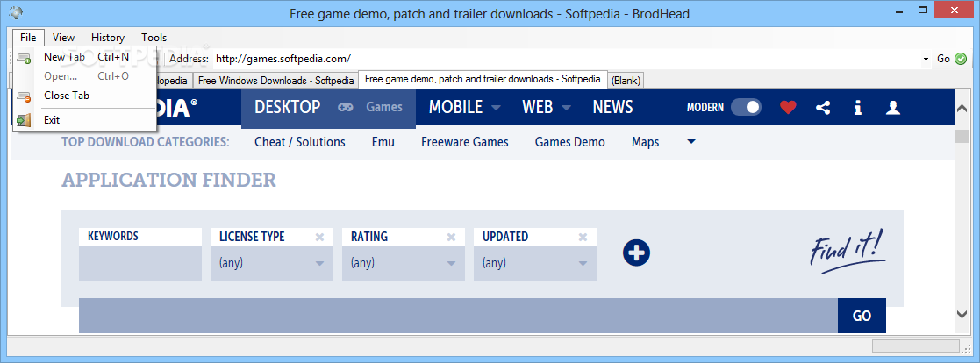Open the License Type (any) dropdown
980x363 pixels.
[x=272, y=263]
